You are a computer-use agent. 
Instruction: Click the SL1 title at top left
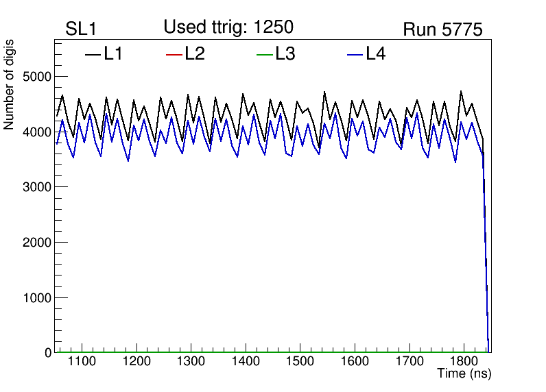[80, 29]
